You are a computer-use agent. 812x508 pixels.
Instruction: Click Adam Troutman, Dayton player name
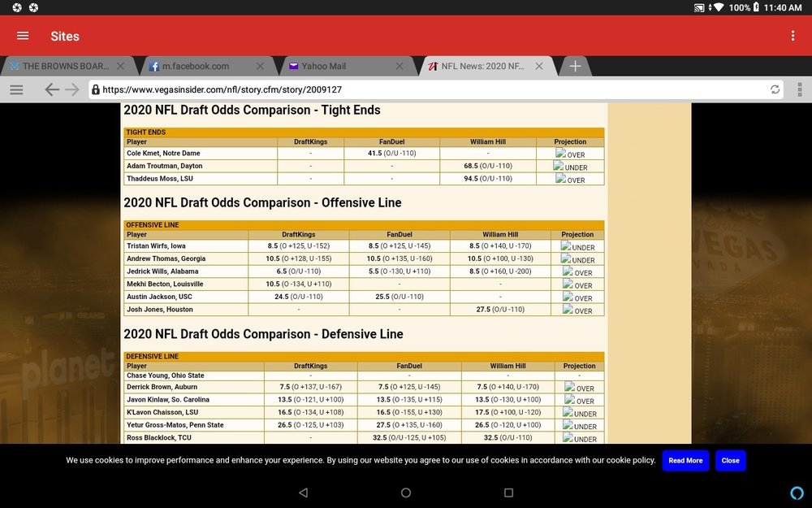[165, 166]
